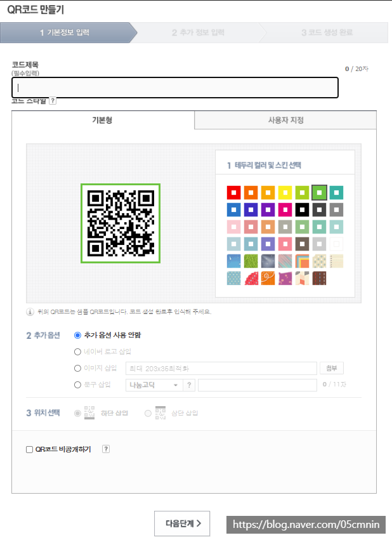Select the gray starry galaxy skin
Viewport: 392px width, 540px height.
tap(268, 261)
